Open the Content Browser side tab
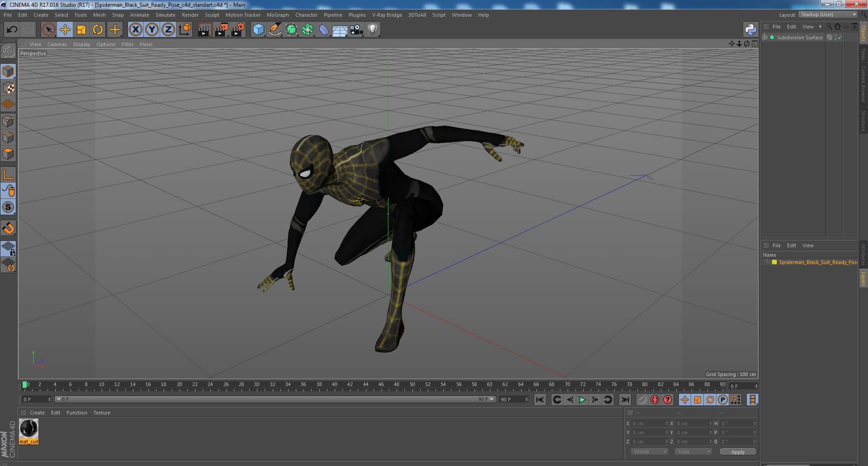 click(863, 84)
